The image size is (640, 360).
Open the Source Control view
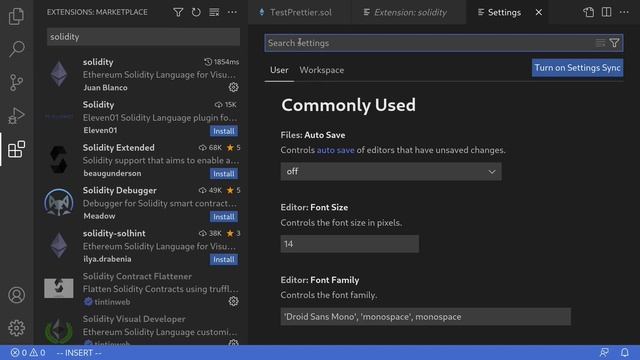16,82
